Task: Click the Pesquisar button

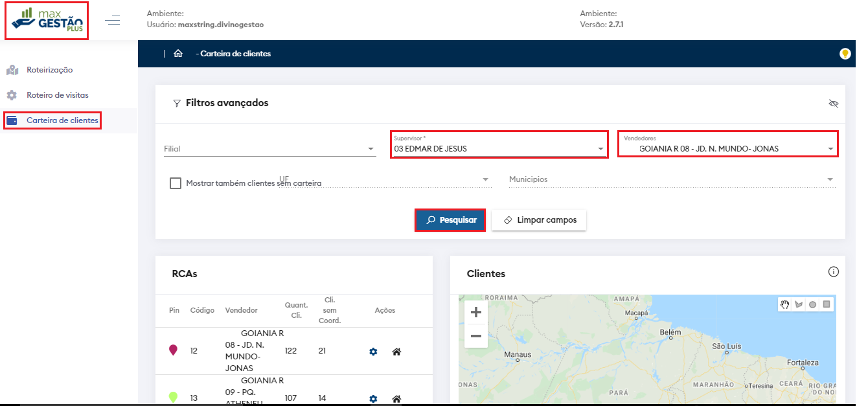Action: (x=450, y=220)
